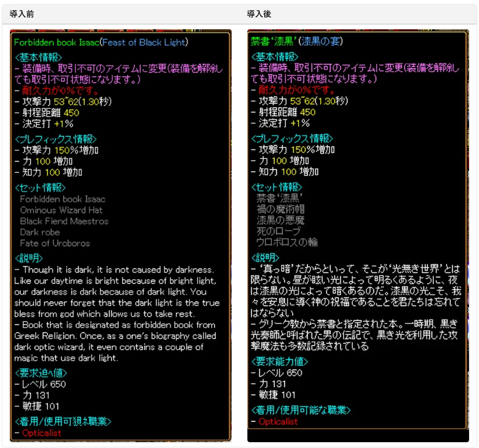Click the <着用/使用可能な職業> header
Screen dimensions: 479x448
(301, 410)
